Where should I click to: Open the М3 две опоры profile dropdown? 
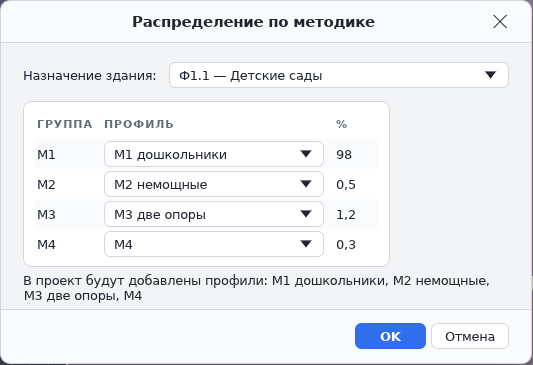[x=214, y=214]
